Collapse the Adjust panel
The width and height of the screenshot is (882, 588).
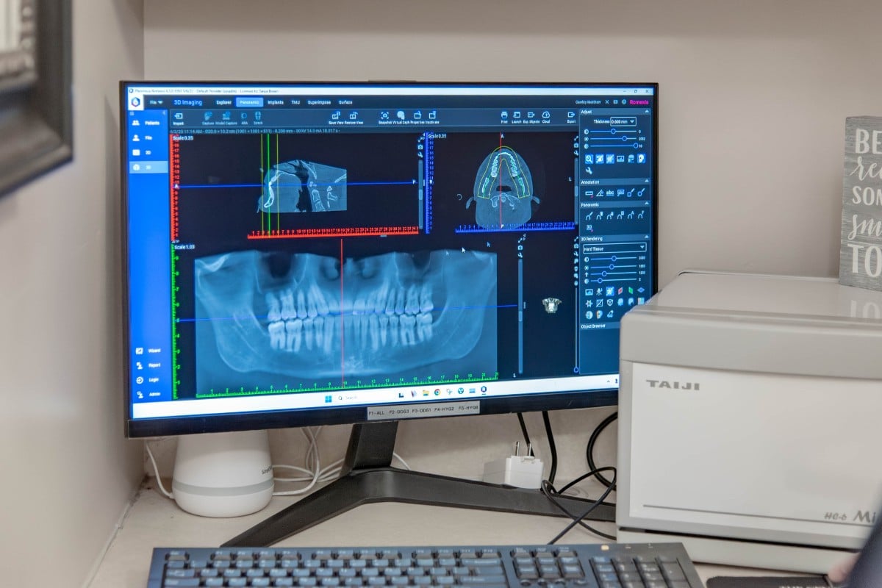[646, 112]
